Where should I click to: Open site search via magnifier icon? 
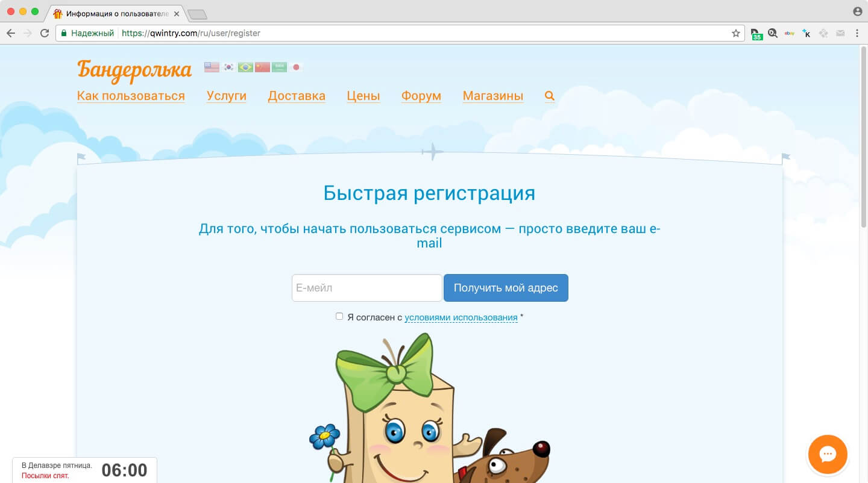coord(549,96)
